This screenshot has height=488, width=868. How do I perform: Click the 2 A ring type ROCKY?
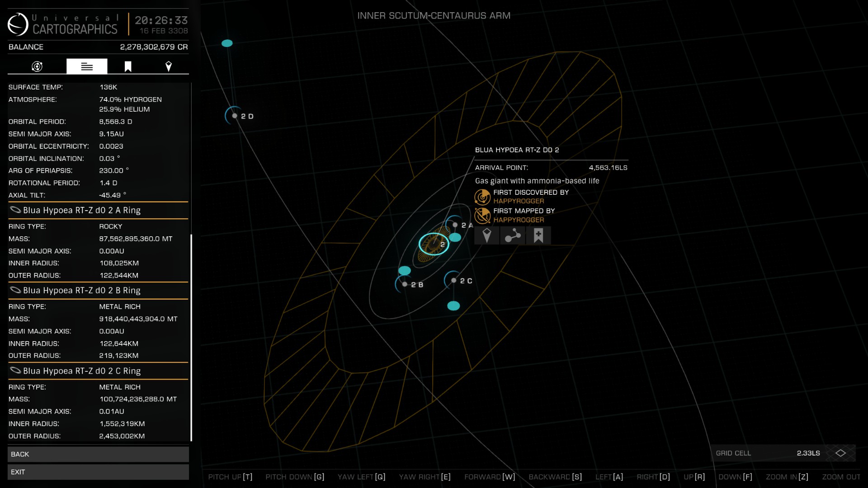111,226
